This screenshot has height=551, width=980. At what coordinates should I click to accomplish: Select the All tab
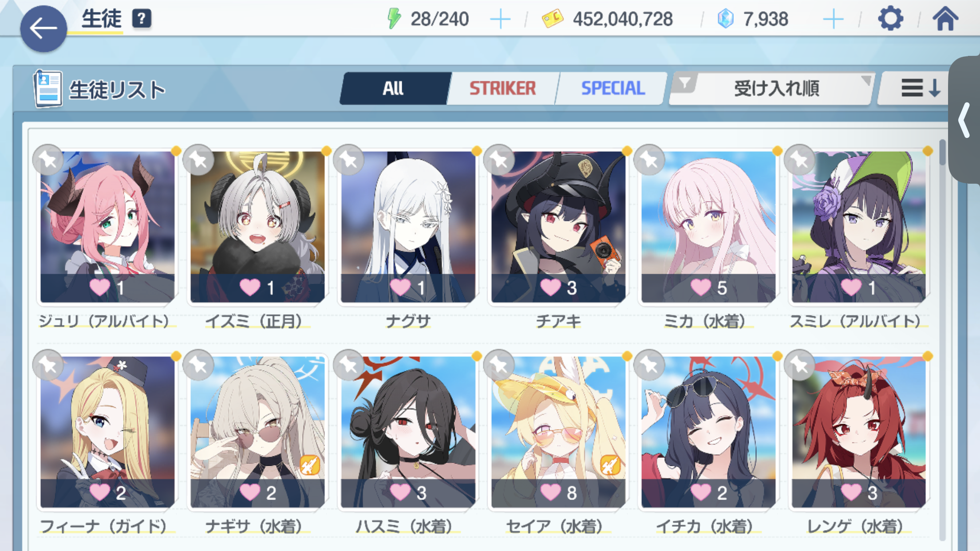pyautogui.click(x=394, y=88)
